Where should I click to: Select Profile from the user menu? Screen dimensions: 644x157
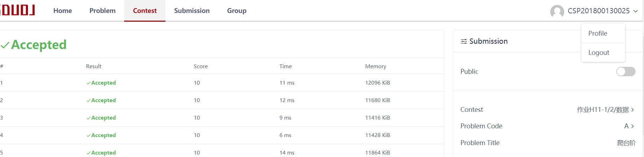(x=597, y=33)
